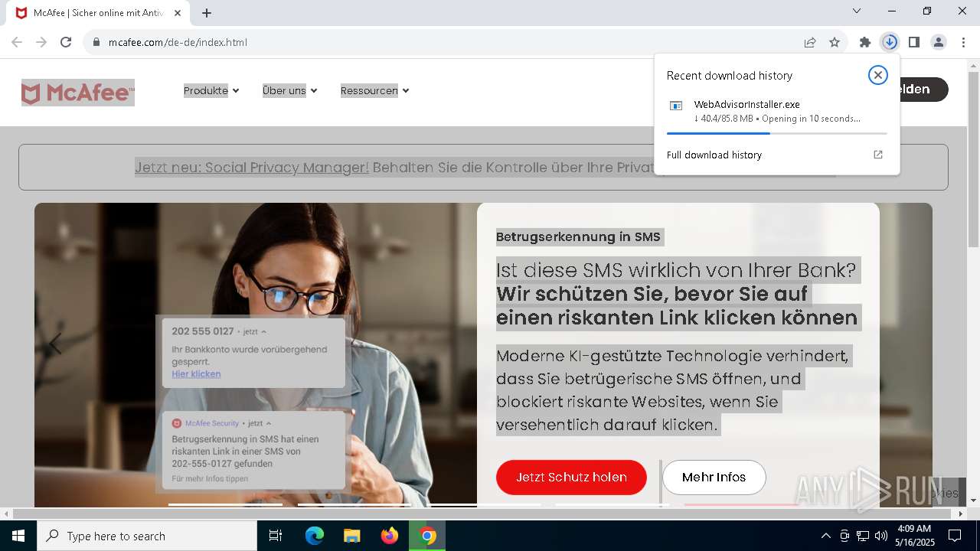Launch Microsoft Edge from taskbar

315,536
